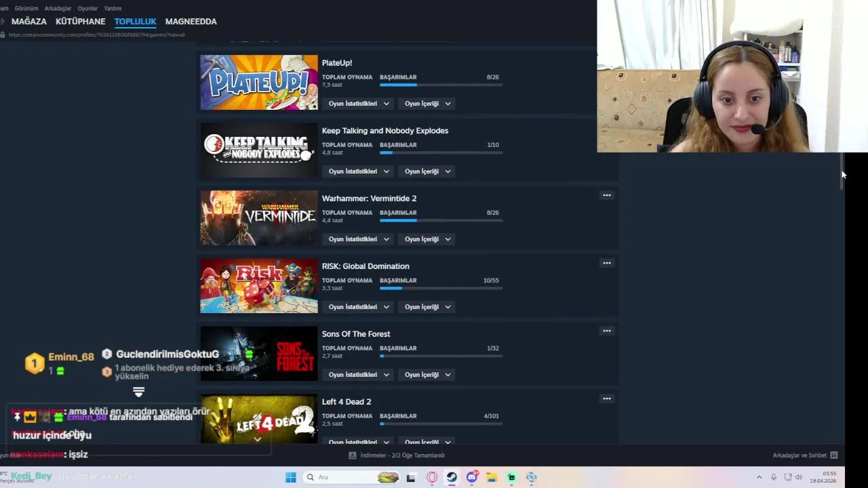Open three-dot options for Left 4 Dead 2
This screenshot has width=868, height=488.
tap(607, 399)
